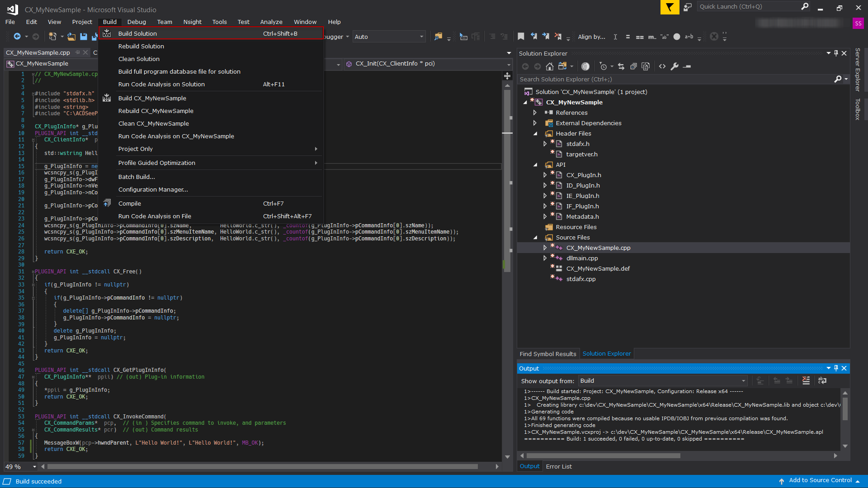Screen dimensions: 868x488
Task: Click the Save floppy disk icon
Action: (x=84, y=37)
